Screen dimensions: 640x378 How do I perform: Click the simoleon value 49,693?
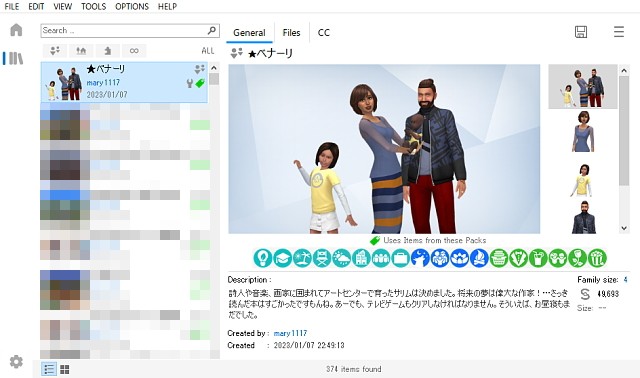[x=608, y=294]
